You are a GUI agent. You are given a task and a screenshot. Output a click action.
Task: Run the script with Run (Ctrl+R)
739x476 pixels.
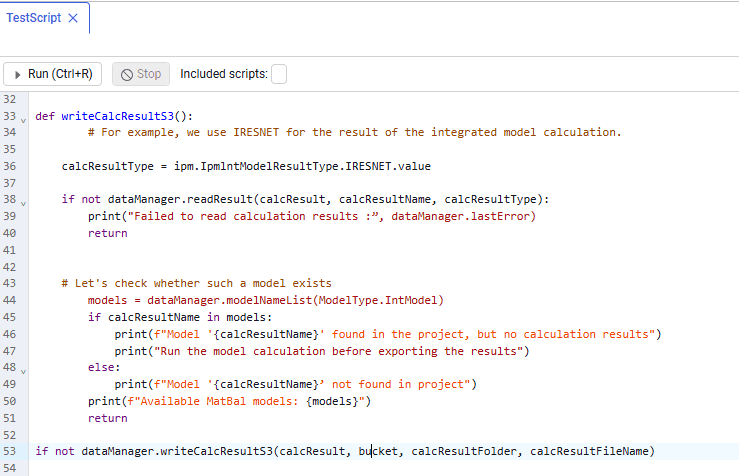pyautogui.click(x=52, y=74)
